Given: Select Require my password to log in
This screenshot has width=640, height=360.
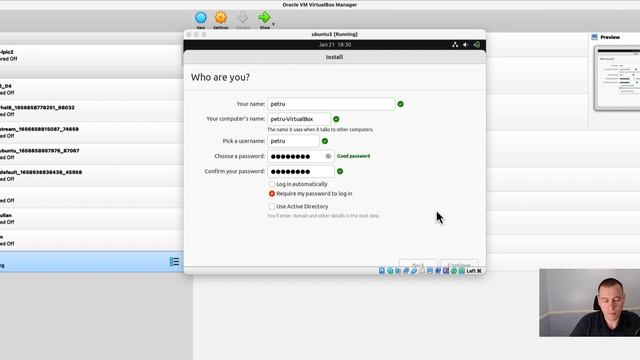Looking at the screenshot, I should point(272,193).
